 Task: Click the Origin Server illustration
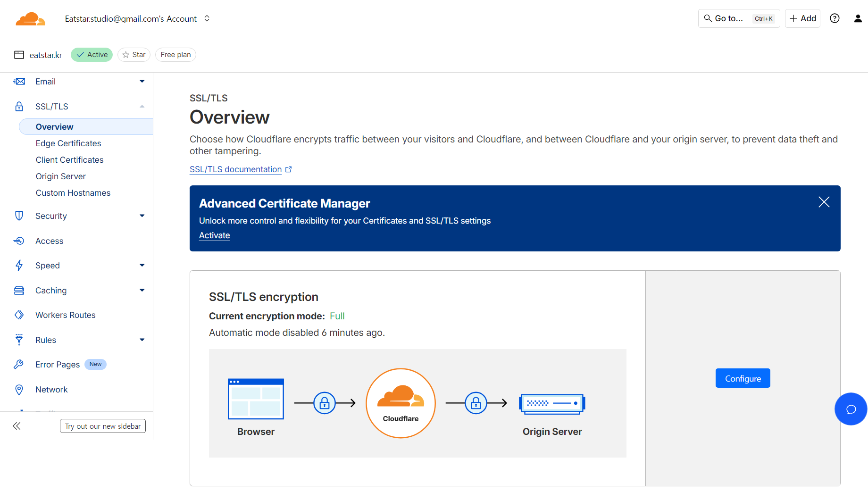coord(552,404)
